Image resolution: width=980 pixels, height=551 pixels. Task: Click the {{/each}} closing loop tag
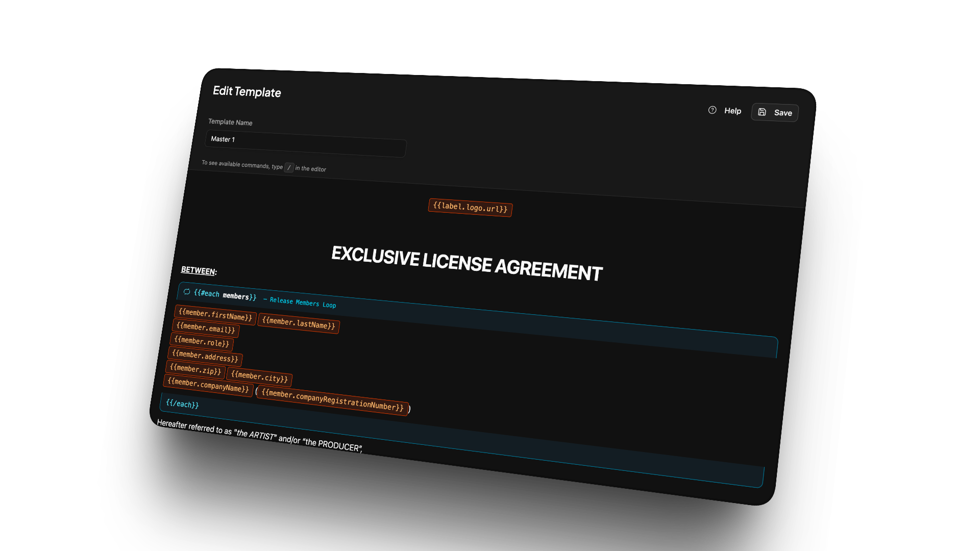[x=182, y=404]
